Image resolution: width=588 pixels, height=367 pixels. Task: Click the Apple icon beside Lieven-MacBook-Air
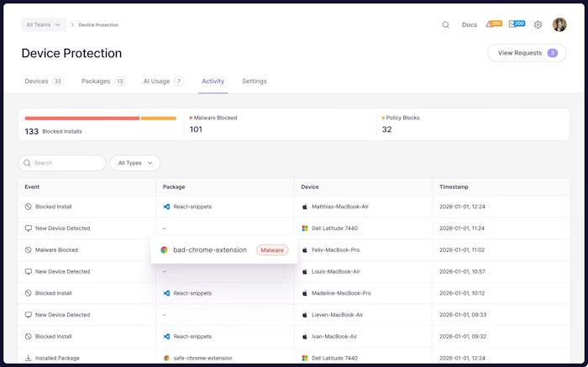304,315
